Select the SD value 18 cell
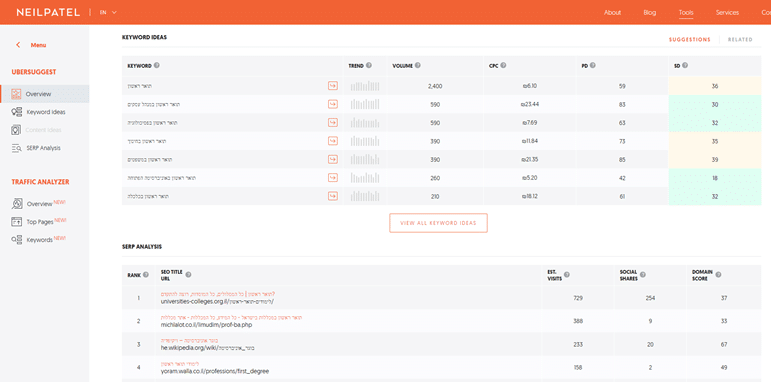The image size is (771, 382). coord(715,178)
